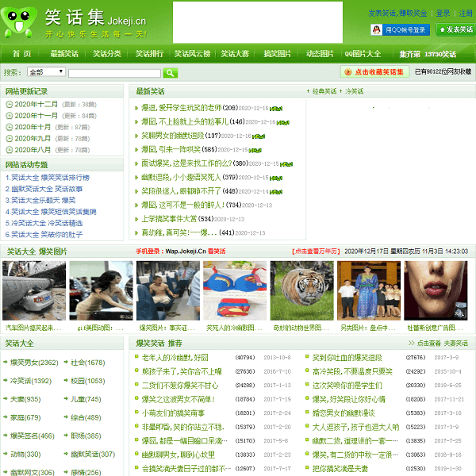Click 点击查看万年历 link

point(316,251)
